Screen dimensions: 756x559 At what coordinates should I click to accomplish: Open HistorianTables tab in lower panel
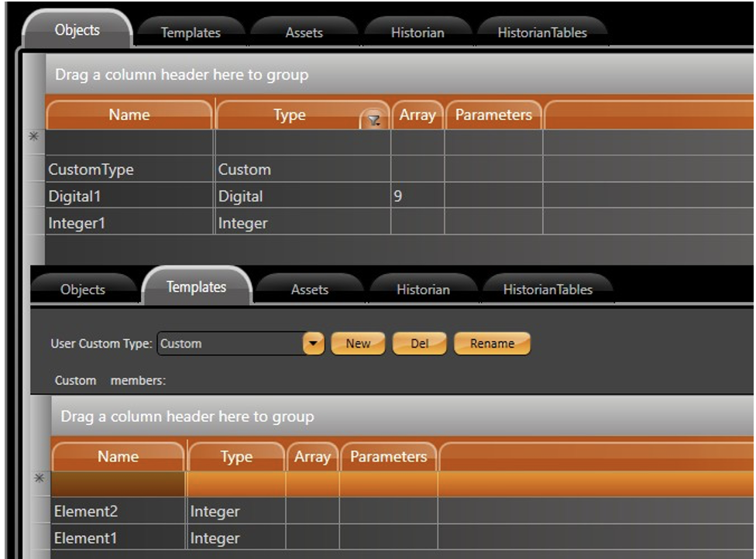(548, 290)
